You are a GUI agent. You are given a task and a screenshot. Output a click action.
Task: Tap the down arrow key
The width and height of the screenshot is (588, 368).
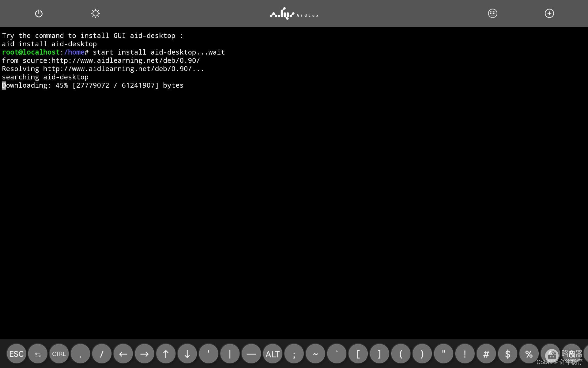coord(187,354)
